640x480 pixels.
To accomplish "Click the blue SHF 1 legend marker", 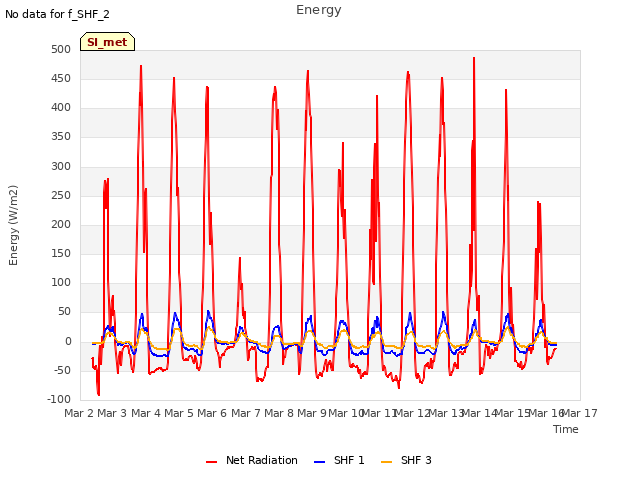I will click(319, 462).
